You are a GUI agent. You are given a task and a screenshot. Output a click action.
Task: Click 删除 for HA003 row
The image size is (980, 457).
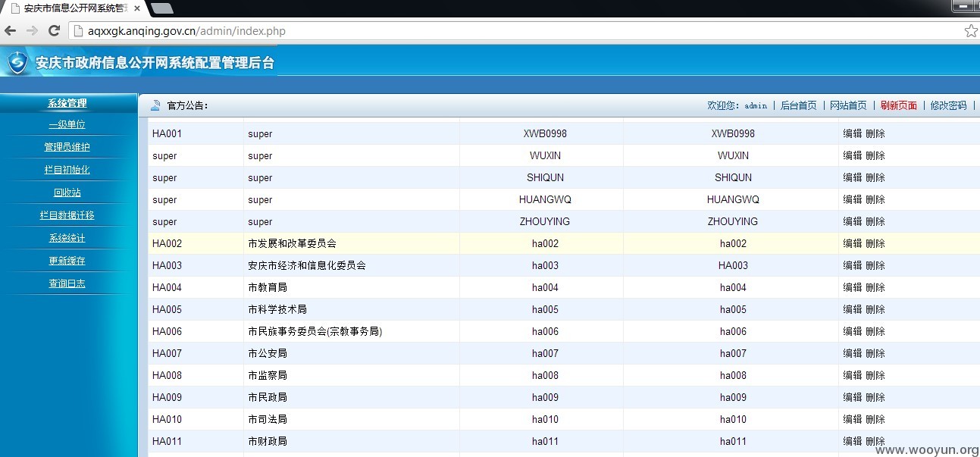click(x=875, y=265)
